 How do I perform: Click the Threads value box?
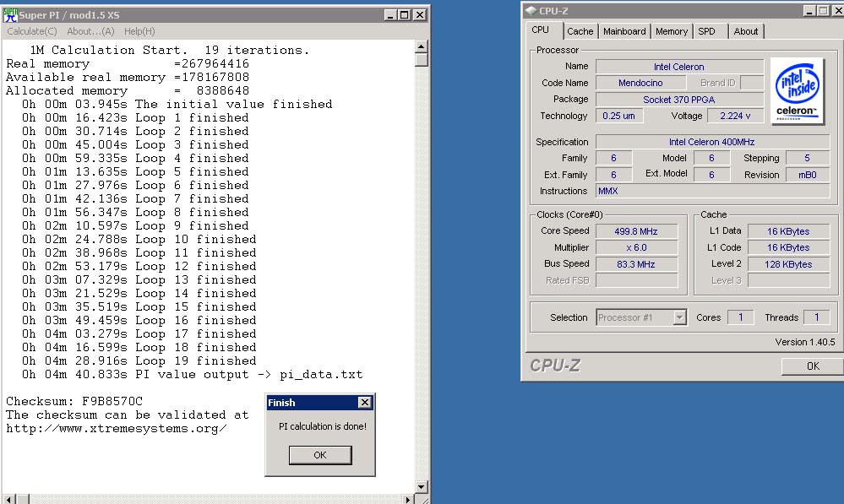(x=816, y=317)
